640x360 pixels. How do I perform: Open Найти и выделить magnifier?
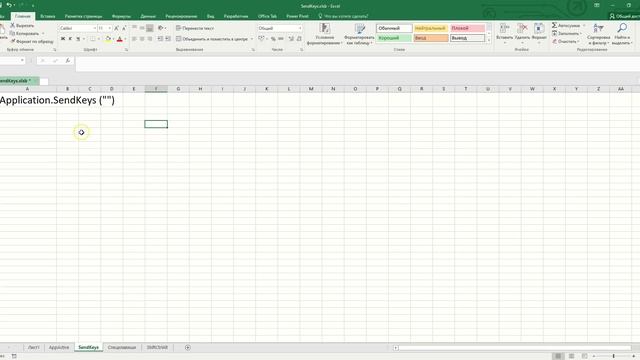(622, 34)
